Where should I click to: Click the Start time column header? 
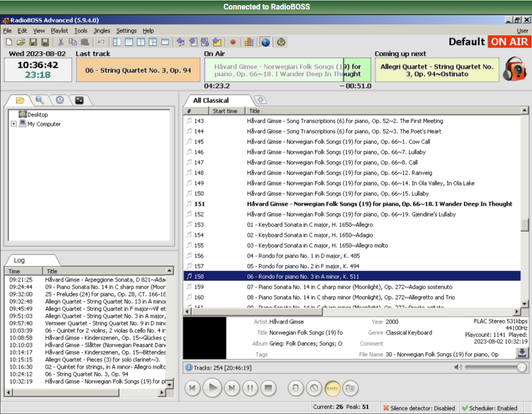(227, 111)
